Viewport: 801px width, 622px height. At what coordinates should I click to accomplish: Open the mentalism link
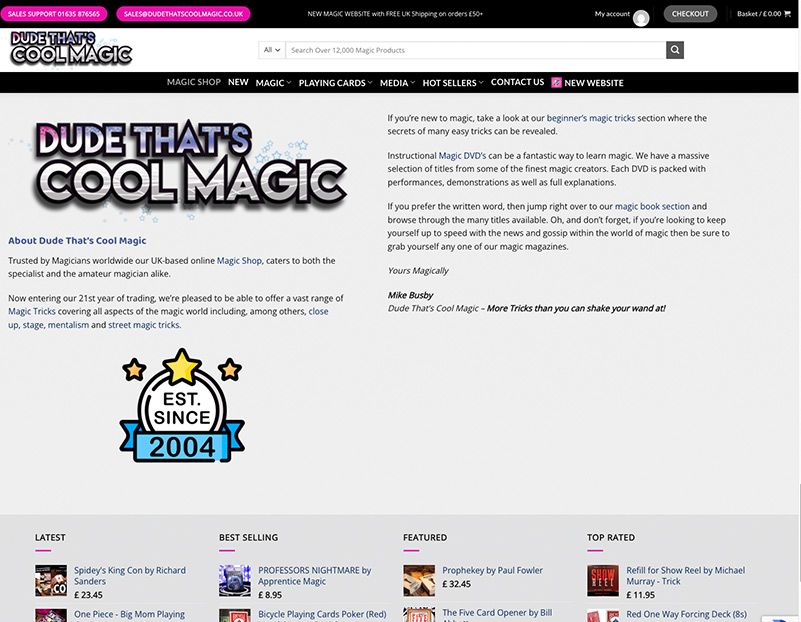(x=68, y=325)
